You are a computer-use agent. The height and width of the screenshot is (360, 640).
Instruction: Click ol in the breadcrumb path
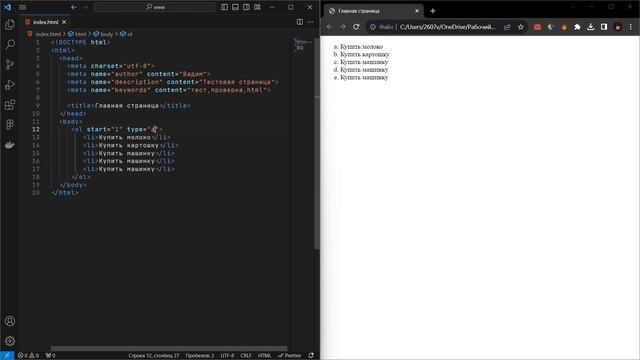pos(129,34)
